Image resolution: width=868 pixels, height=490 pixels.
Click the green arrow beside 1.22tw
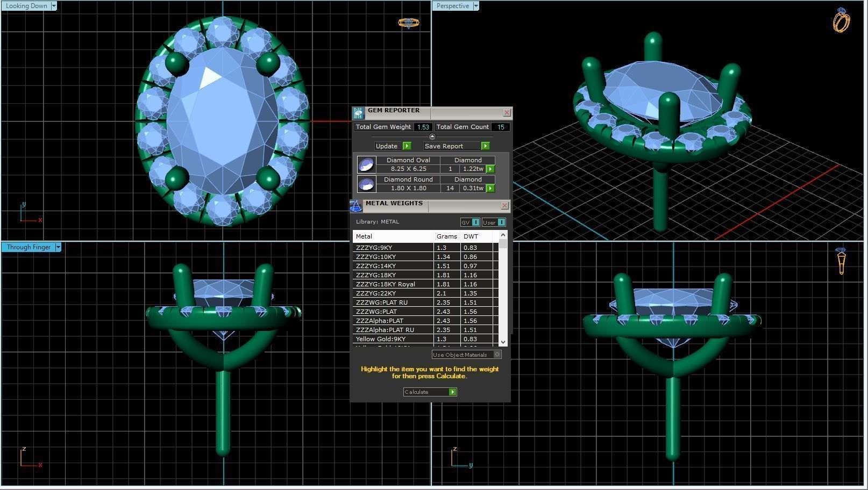pos(490,169)
